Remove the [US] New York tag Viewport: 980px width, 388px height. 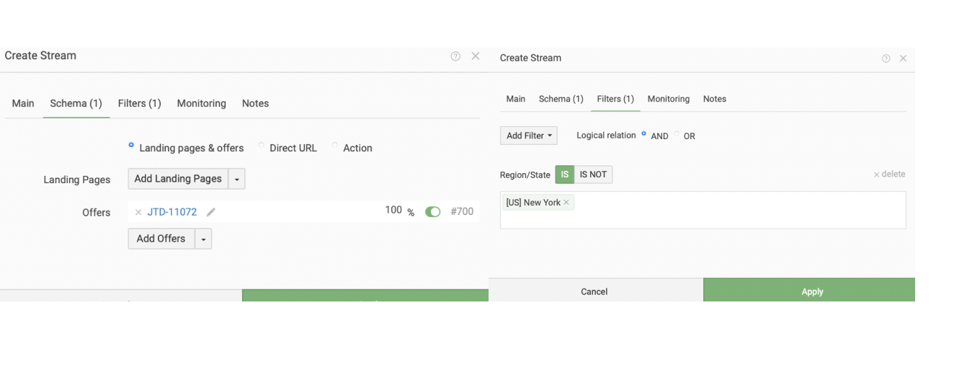pos(566,203)
